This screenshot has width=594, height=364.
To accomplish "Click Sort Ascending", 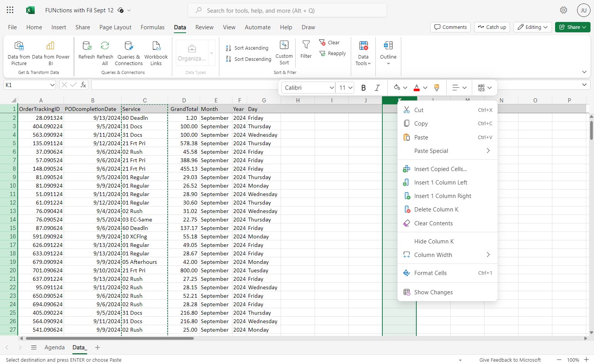I will [x=247, y=48].
